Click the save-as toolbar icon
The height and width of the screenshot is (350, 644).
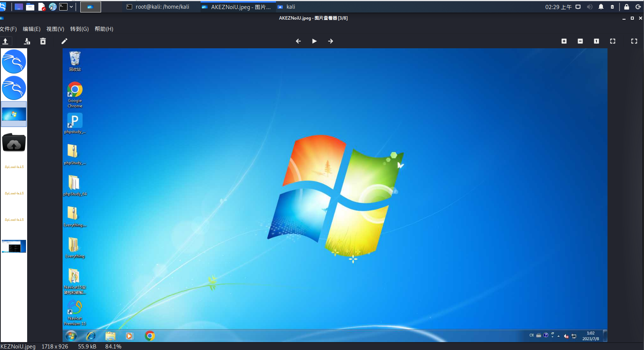pos(27,41)
